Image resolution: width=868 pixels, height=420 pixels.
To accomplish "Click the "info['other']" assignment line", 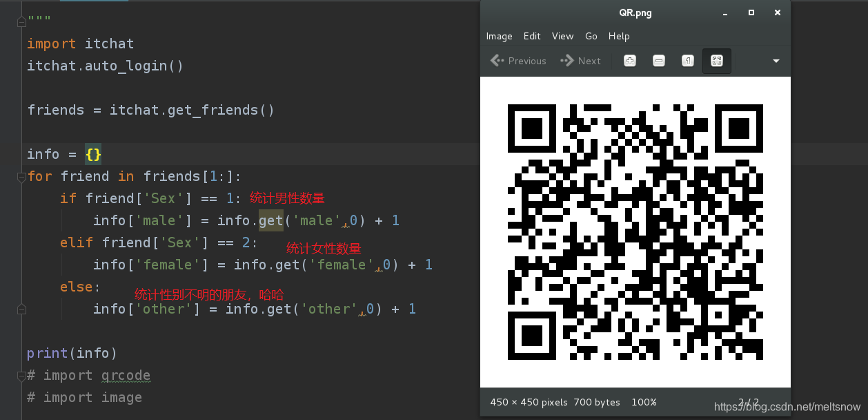I will (255, 309).
